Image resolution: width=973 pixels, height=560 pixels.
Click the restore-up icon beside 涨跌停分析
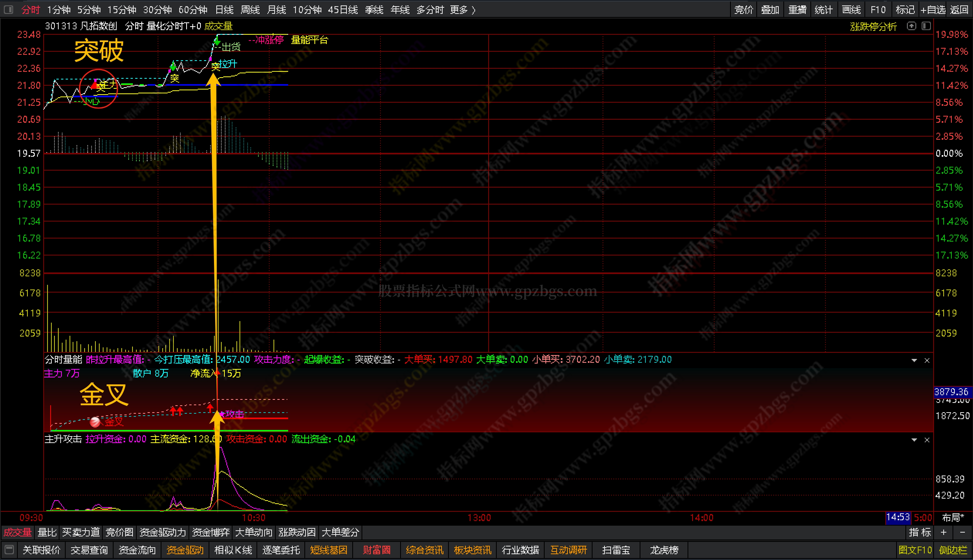tap(912, 26)
